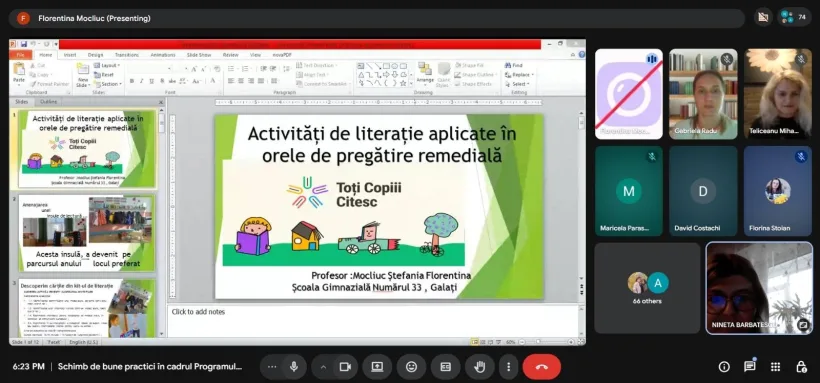Toggle Underline formatting
The height and width of the screenshot is (383, 820).
152,81
